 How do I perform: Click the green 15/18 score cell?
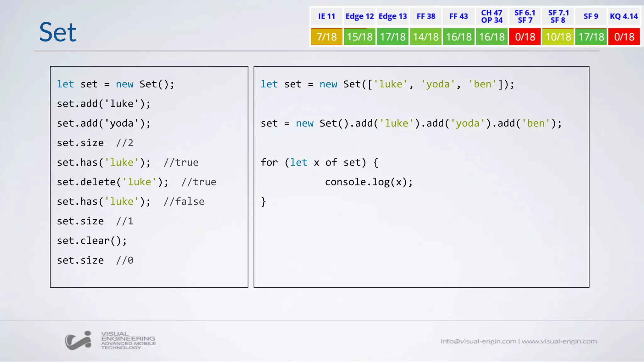(359, 37)
